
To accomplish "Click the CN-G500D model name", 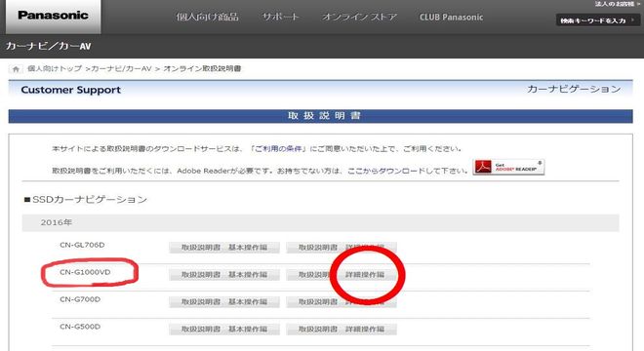I will click(80, 327).
